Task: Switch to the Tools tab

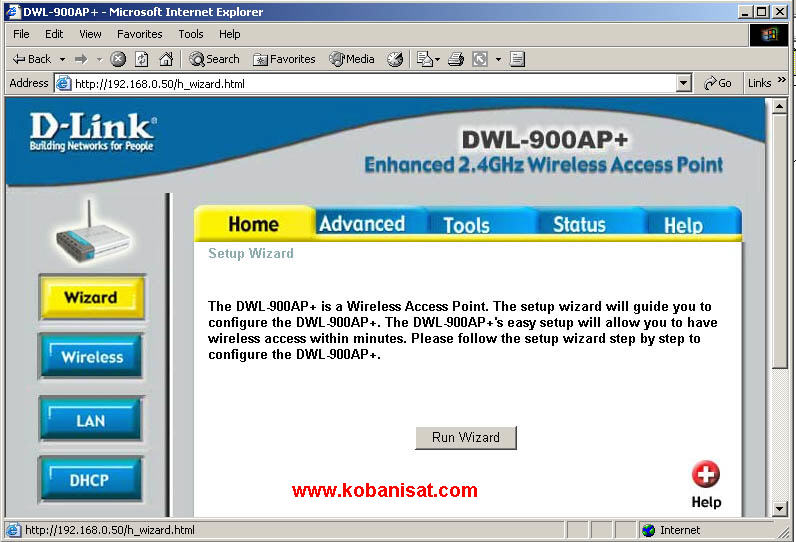Action: [x=466, y=225]
